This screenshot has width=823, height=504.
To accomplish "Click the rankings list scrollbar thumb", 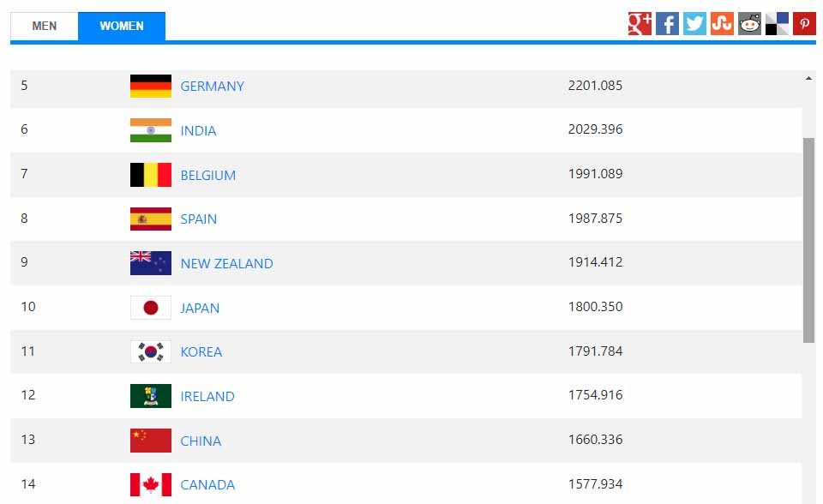I will click(x=808, y=241).
